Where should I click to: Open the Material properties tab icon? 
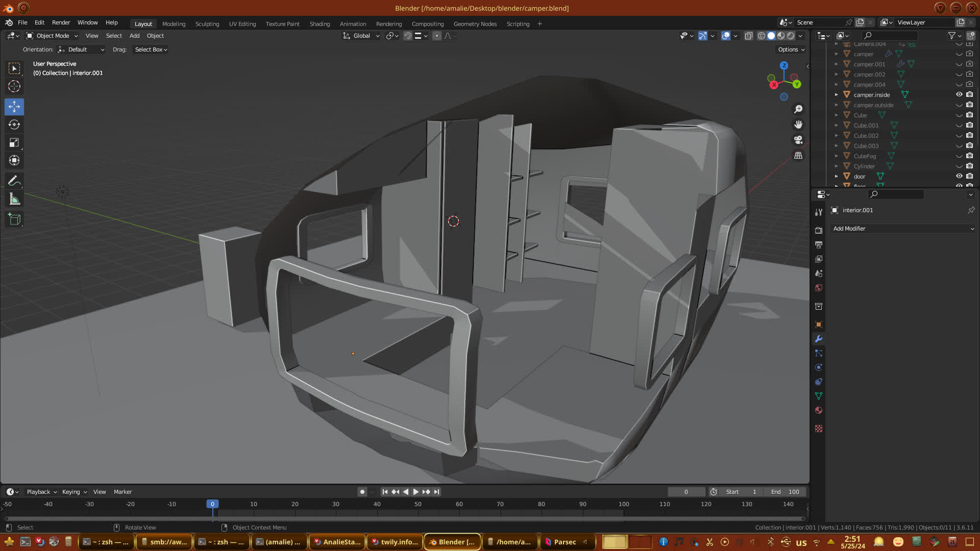pos(819,411)
